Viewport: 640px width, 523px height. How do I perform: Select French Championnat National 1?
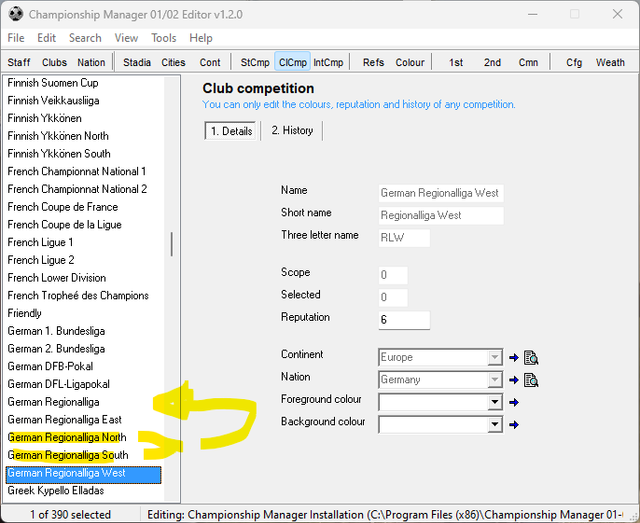77,171
